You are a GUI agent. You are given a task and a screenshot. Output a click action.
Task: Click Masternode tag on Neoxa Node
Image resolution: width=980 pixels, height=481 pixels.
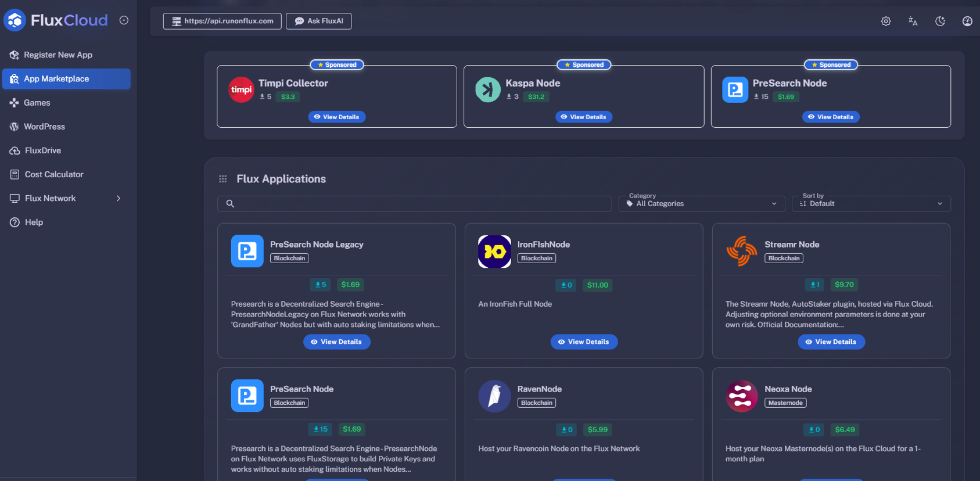(x=785, y=403)
